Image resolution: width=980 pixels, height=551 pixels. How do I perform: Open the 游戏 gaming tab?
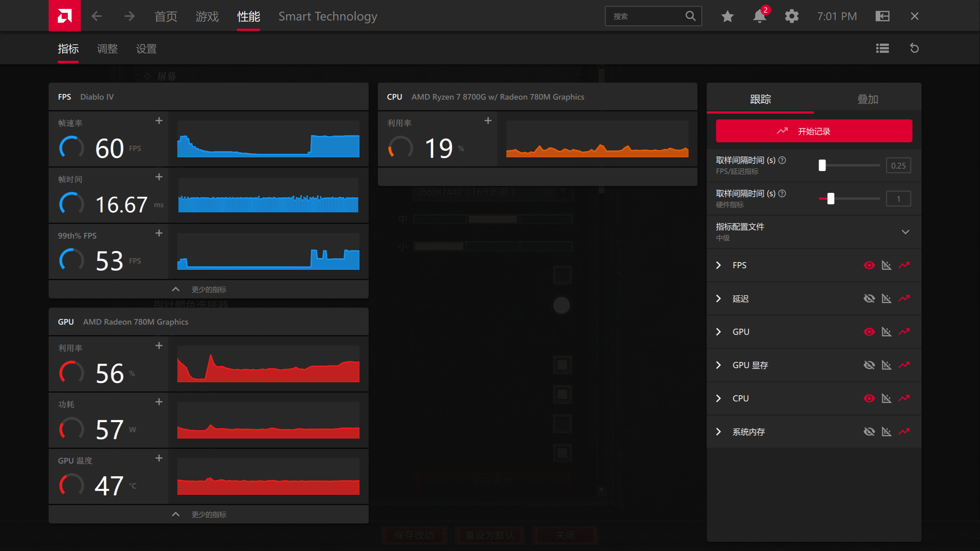207,16
